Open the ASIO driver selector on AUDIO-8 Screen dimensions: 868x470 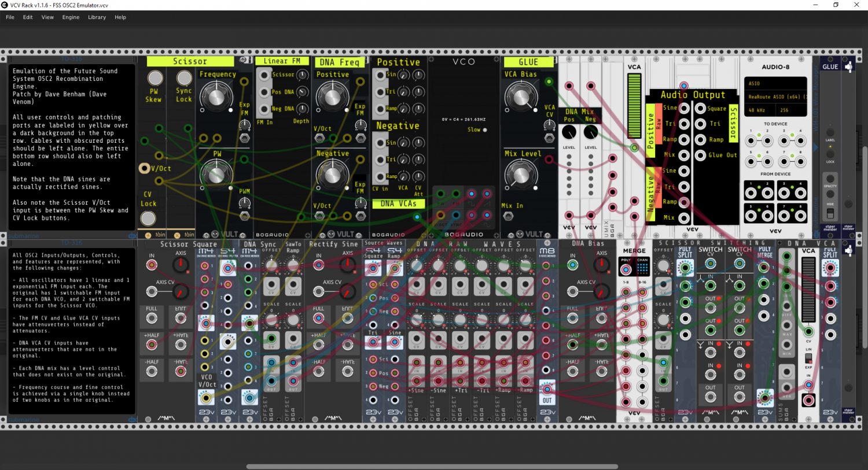click(775, 83)
